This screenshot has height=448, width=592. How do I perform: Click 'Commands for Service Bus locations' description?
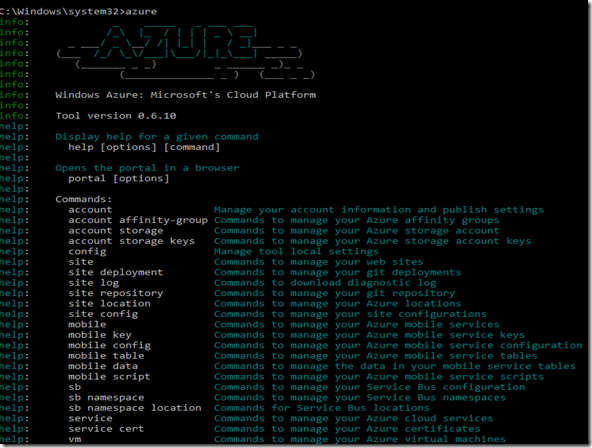coord(322,408)
